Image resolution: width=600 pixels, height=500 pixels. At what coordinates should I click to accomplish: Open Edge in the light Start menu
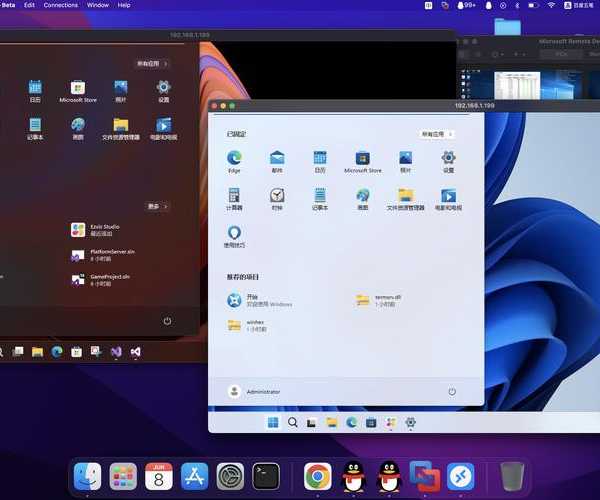[234, 161]
